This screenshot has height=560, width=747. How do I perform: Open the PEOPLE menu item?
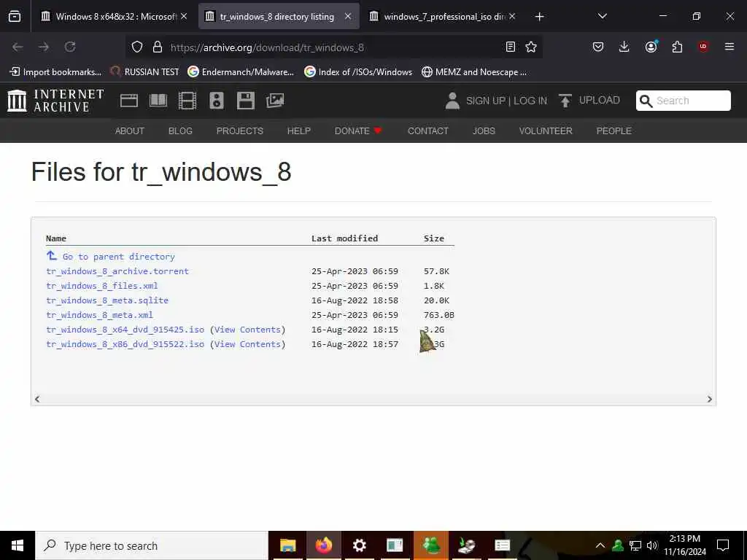[x=614, y=131]
